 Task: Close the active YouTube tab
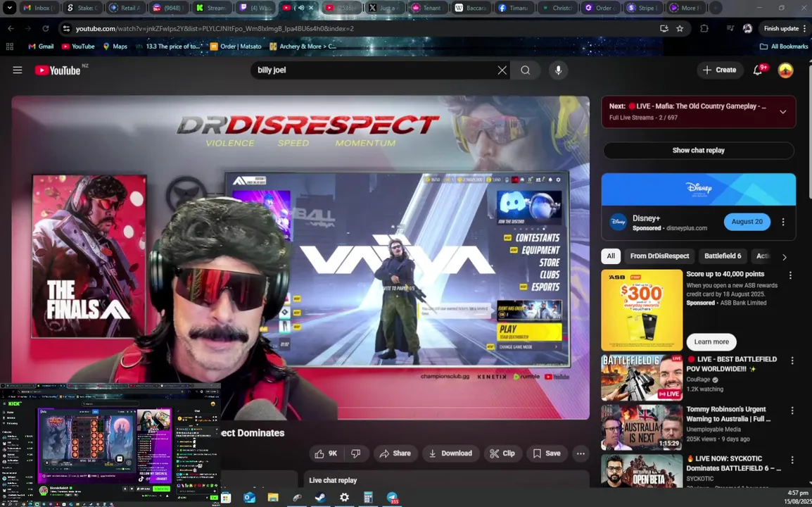coord(311,8)
